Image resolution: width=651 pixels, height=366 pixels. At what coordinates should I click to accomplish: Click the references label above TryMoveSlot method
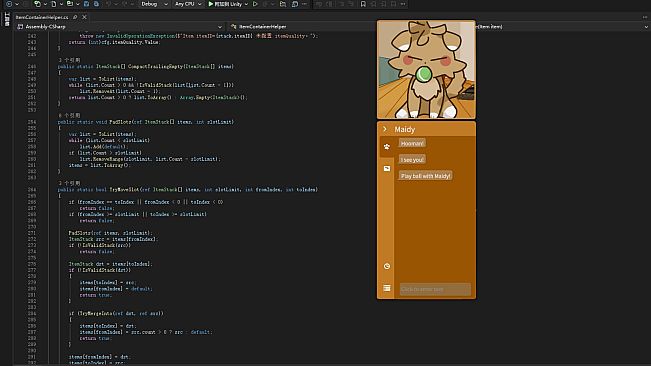(69, 183)
